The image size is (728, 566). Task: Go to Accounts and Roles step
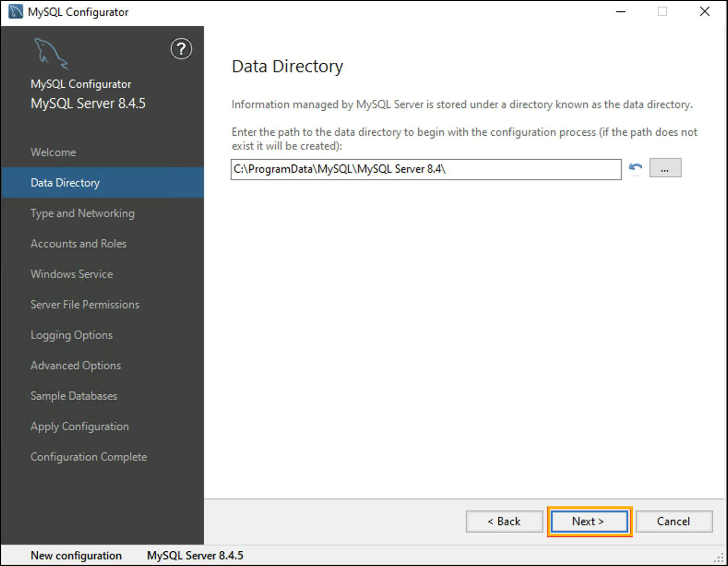tap(78, 244)
